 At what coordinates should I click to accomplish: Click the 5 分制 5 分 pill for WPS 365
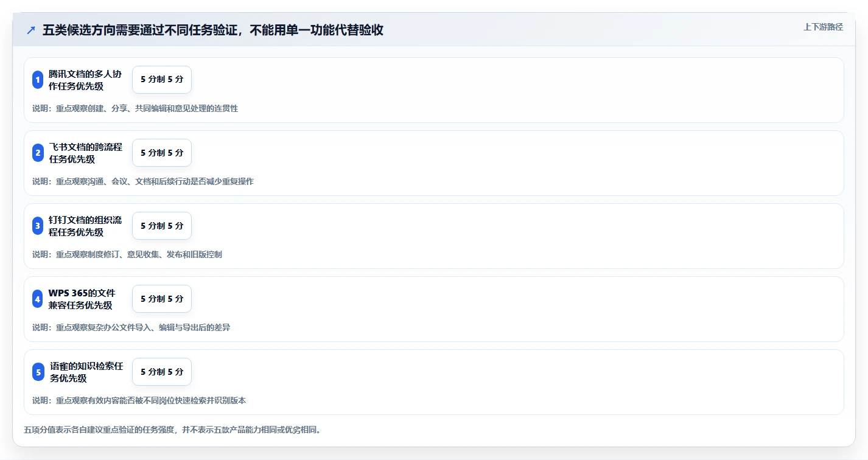(162, 299)
